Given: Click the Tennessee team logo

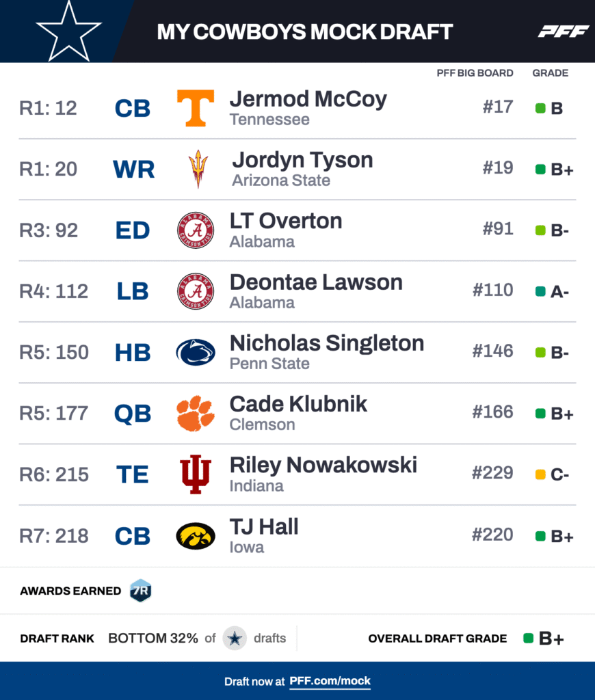Looking at the screenshot, I should [196, 108].
